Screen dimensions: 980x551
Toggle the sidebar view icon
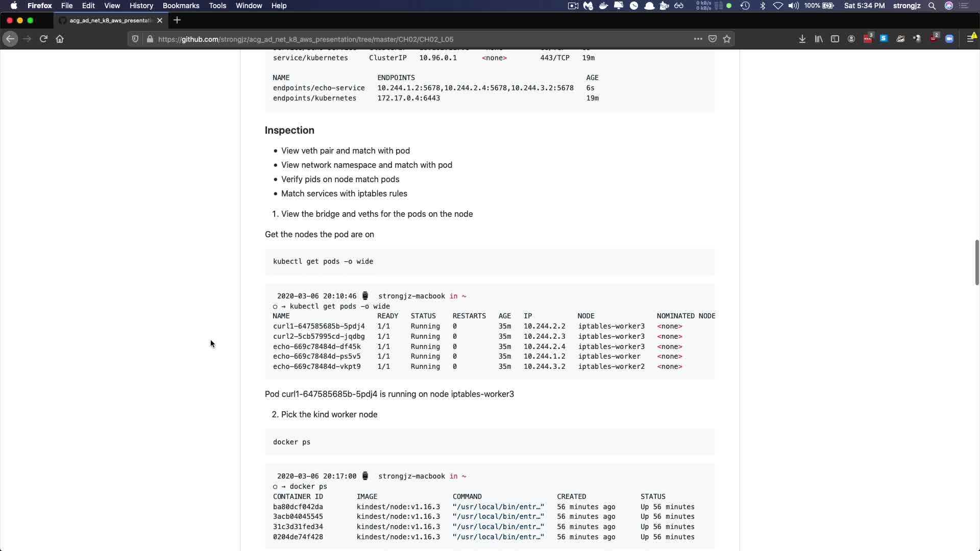[x=835, y=39]
